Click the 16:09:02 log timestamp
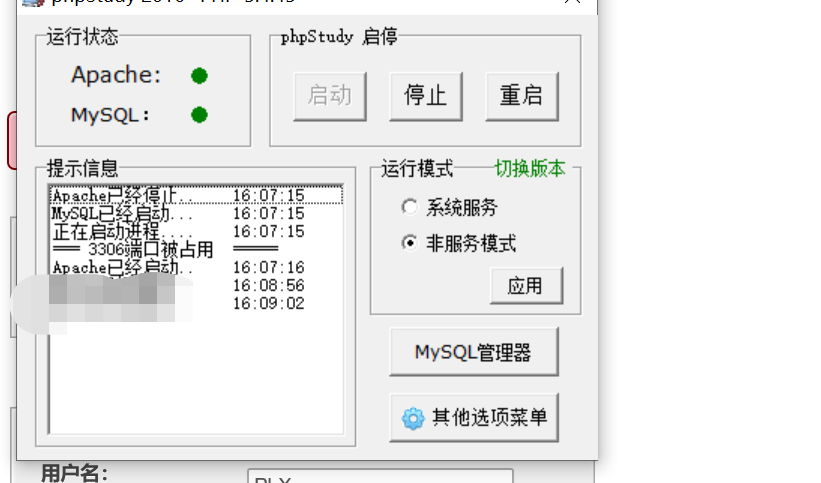 (x=269, y=303)
